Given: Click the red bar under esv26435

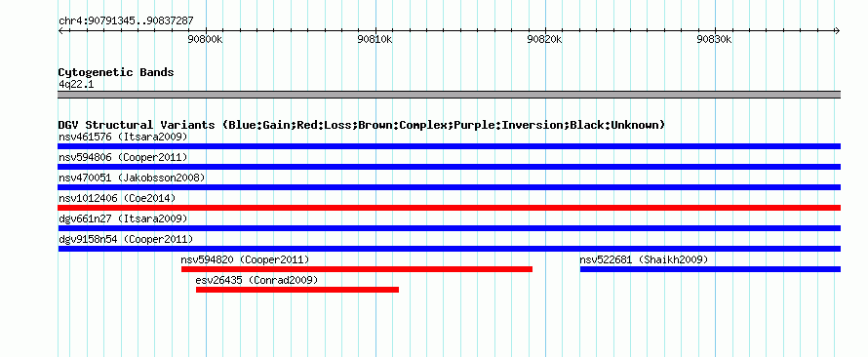Looking at the screenshot, I should tap(297, 290).
